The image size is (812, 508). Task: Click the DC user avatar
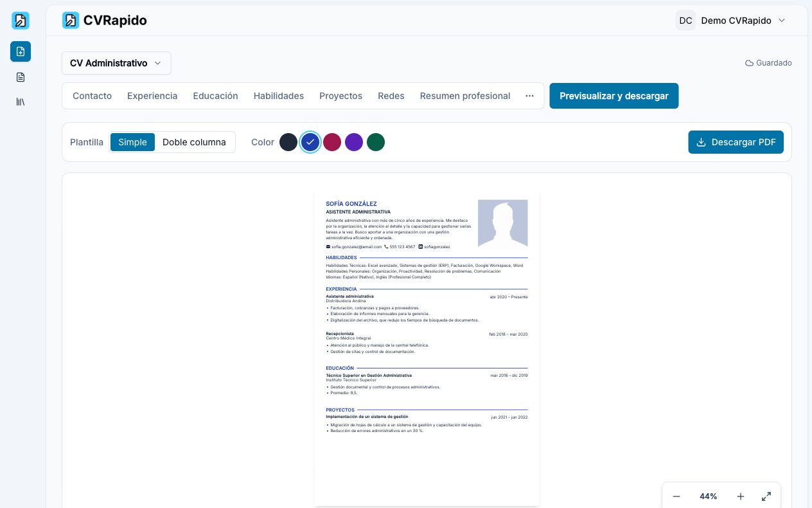click(x=685, y=21)
